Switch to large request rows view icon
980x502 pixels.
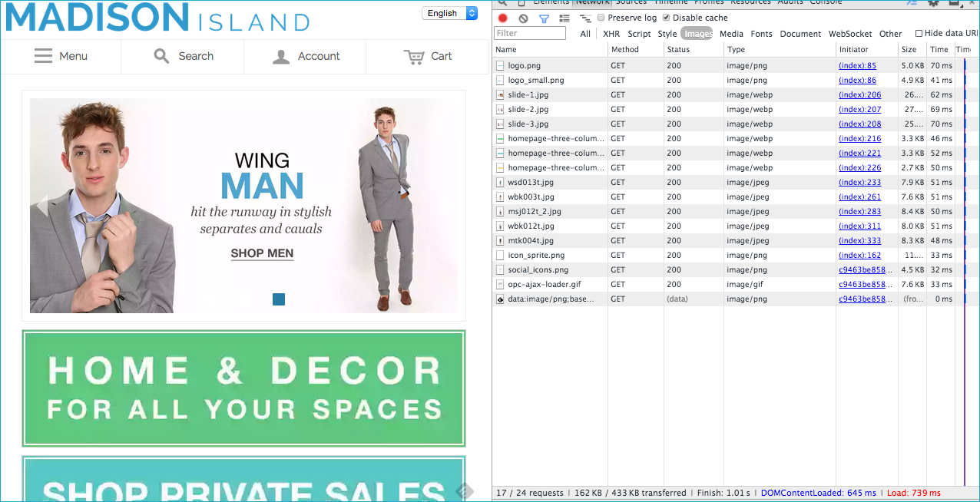[564, 18]
